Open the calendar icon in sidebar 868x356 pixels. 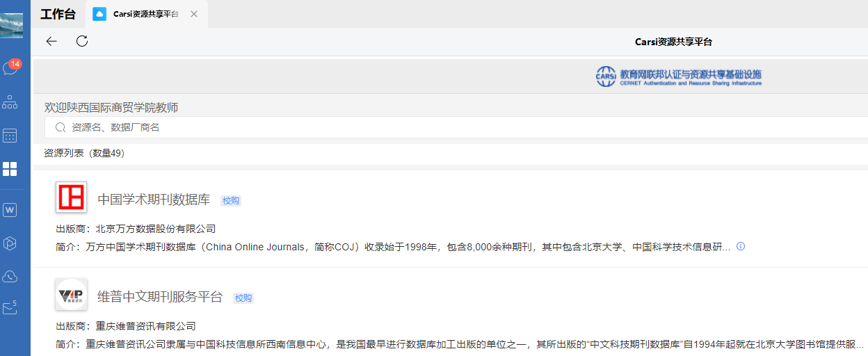point(10,136)
